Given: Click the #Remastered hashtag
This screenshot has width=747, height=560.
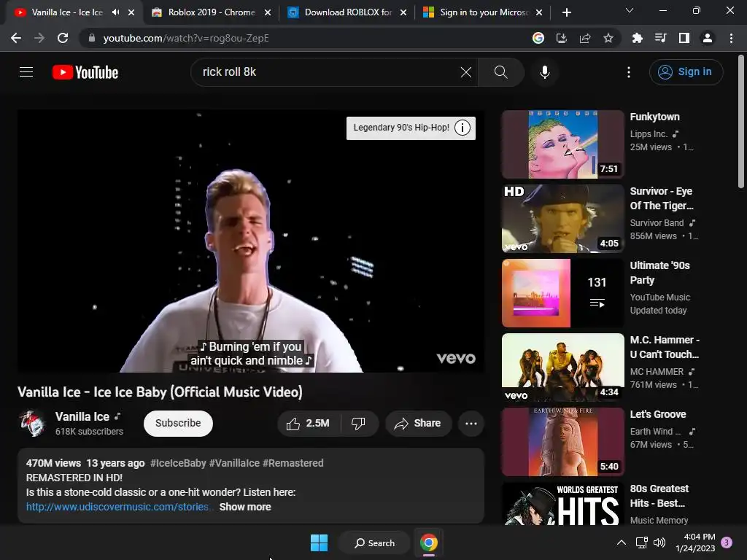Looking at the screenshot, I should coord(293,463).
